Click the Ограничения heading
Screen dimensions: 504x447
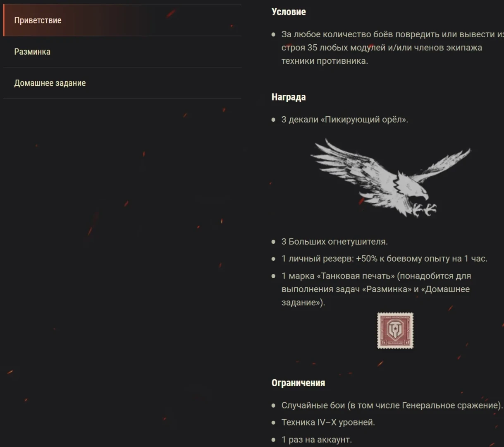(x=298, y=383)
